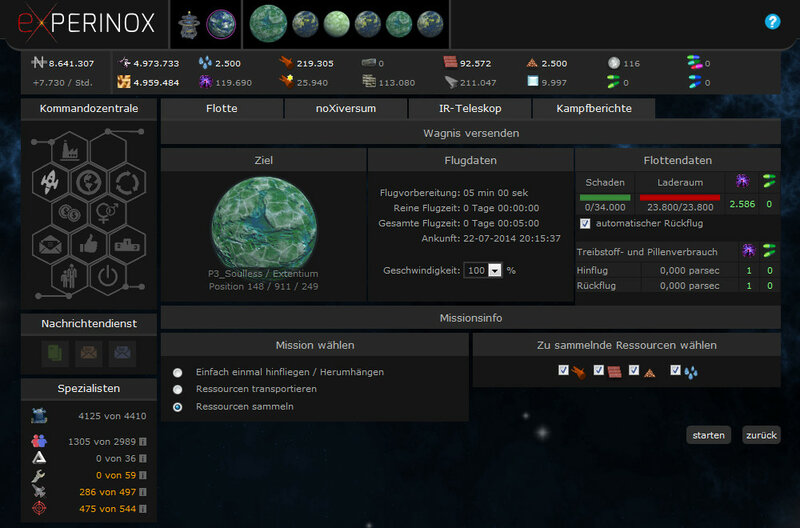Click the zurück button
The height and width of the screenshot is (528, 800).
point(761,435)
